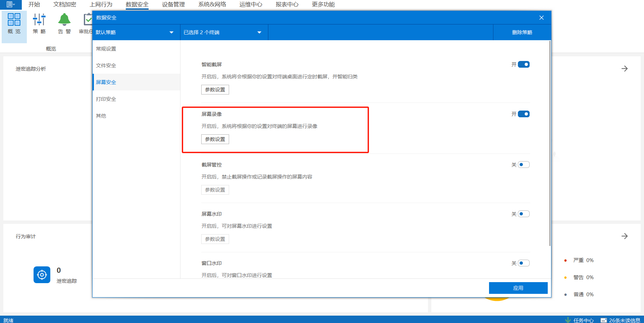Image resolution: width=644 pixels, height=323 pixels.
Task: Click the 泄密追踪 target icon
Action: point(42,275)
